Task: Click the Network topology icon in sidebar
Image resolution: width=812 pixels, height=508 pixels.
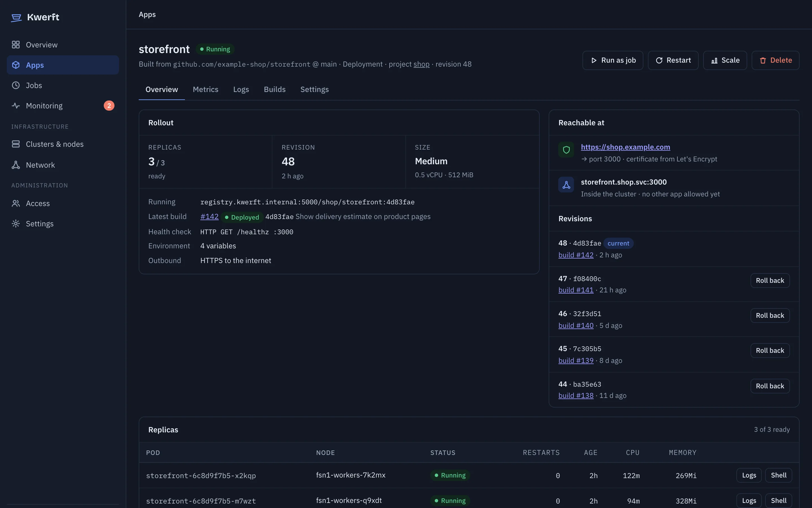Action: 16,165
